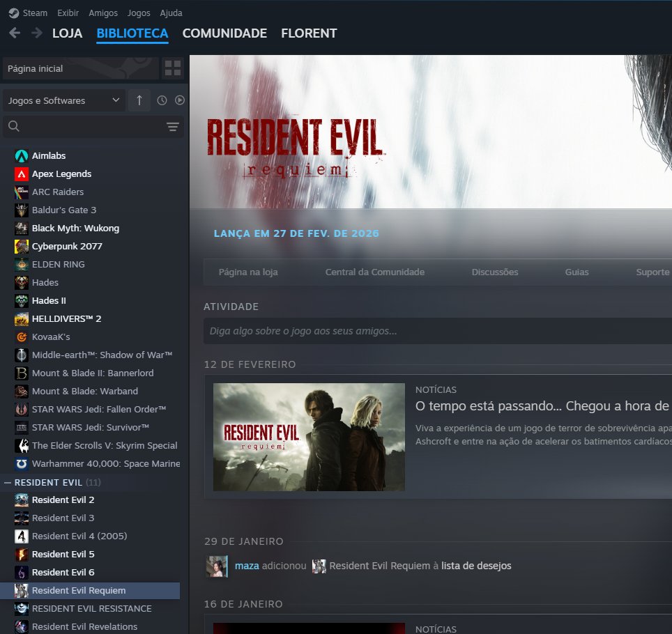Select Resident Evil 3 in library
Viewport: 672px width, 634px height.
click(90, 518)
